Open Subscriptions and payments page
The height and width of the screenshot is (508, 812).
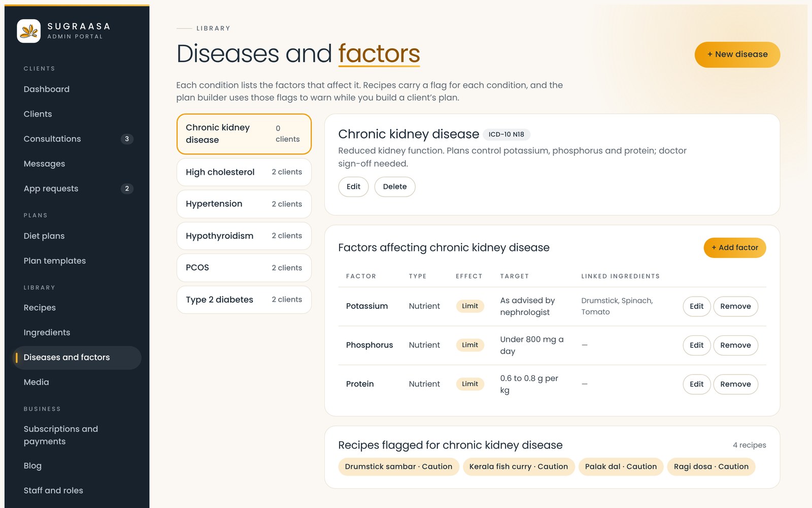[x=77, y=435]
